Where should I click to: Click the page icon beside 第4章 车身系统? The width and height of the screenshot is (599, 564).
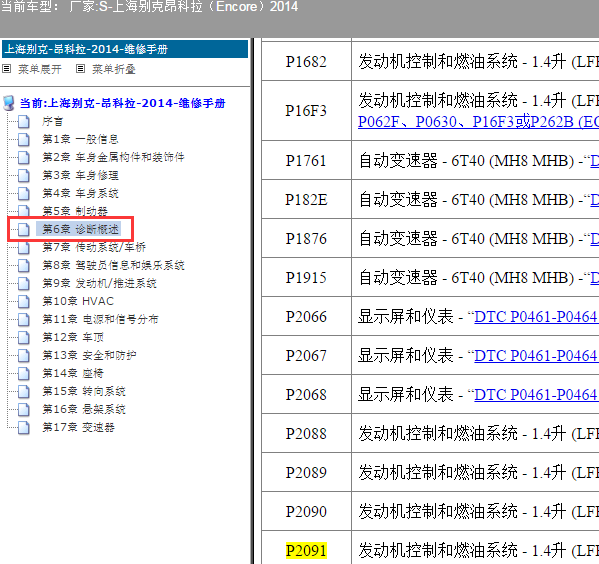click(24, 193)
